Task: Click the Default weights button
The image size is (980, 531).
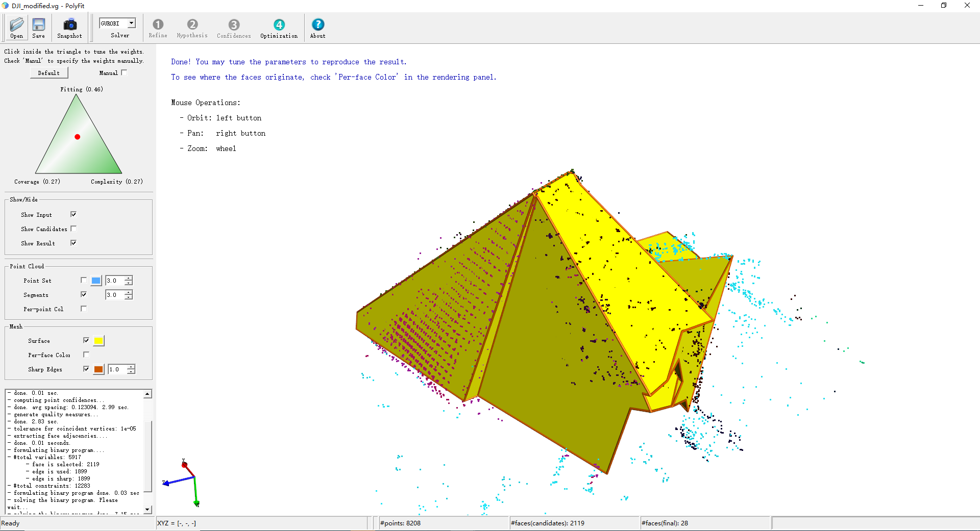Action: pyautogui.click(x=49, y=73)
